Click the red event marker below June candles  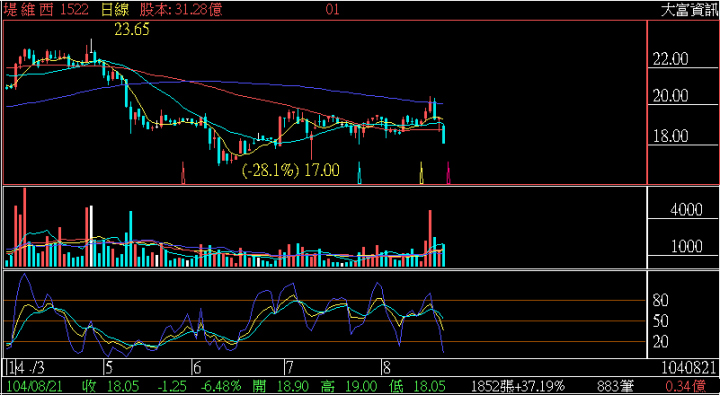[x=183, y=173]
